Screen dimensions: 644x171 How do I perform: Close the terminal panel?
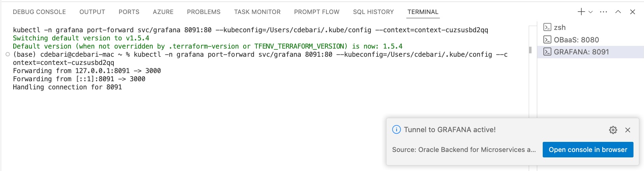tap(633, 12)
